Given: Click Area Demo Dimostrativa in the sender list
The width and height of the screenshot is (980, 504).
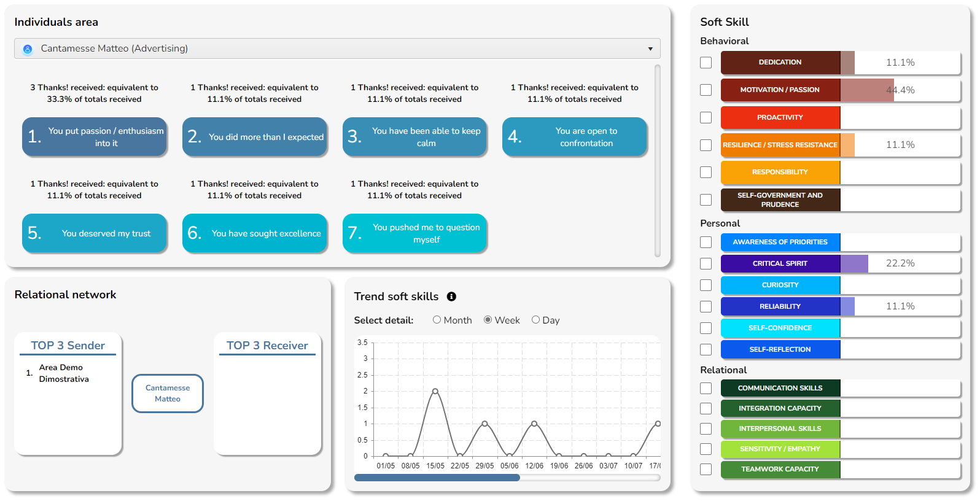Looking at the screenshot, I should click(x=64, y=373).
